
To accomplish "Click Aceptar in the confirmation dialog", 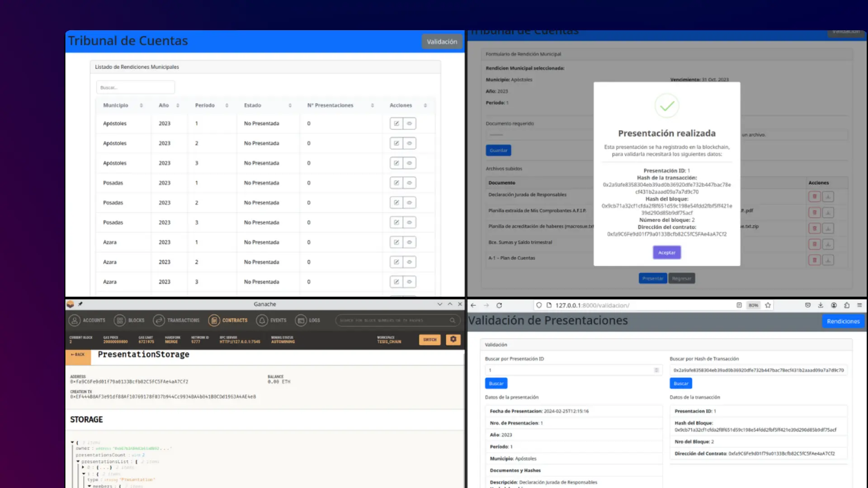I will click(x=666, y=253).
